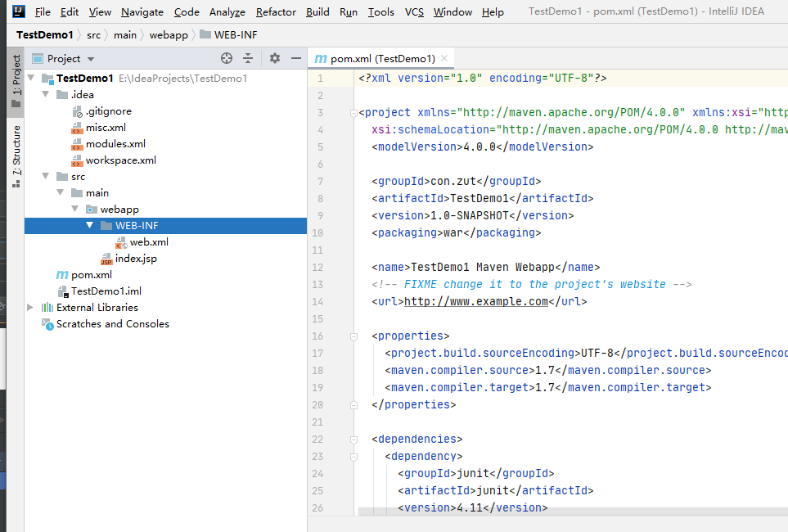Collapse the src folder node
This screenshot has height=532, width=788.
(x=46, y=177)
